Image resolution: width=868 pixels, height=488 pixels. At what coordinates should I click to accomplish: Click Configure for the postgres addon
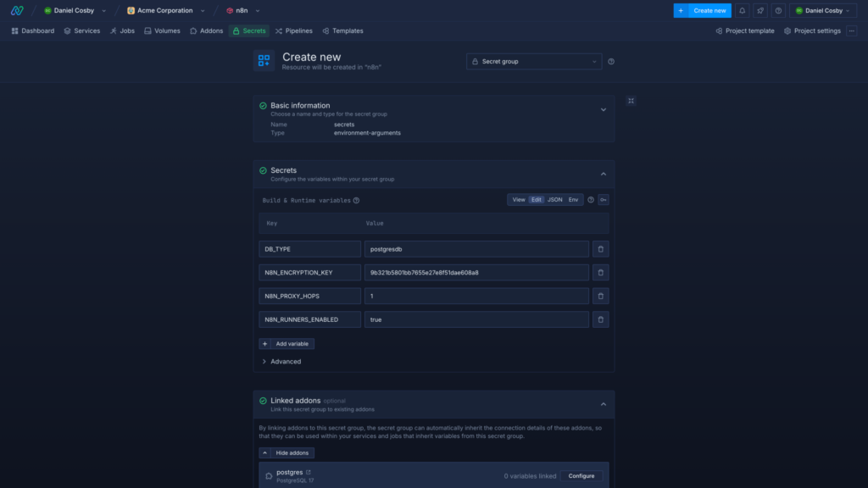pos(581,476)
